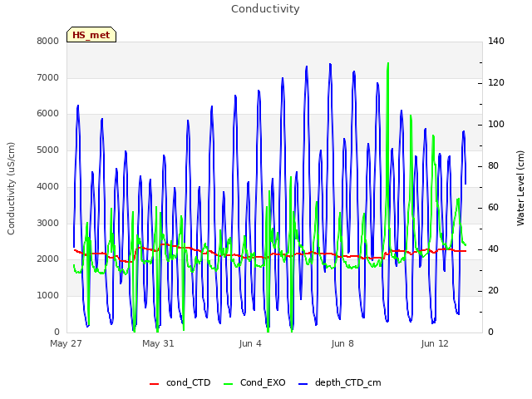Click the 4000 left axis value

pyautogui.click(x=48, y=186)
